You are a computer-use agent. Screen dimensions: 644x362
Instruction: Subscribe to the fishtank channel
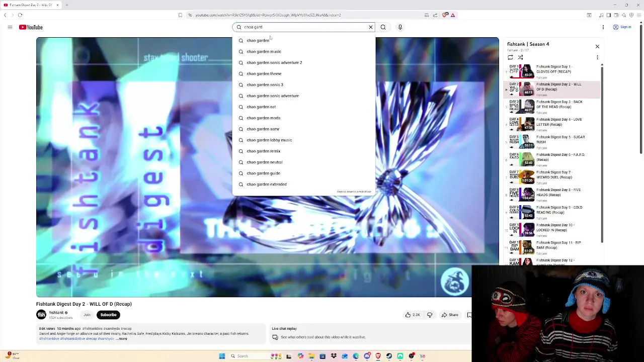click(x=108, y=315)
